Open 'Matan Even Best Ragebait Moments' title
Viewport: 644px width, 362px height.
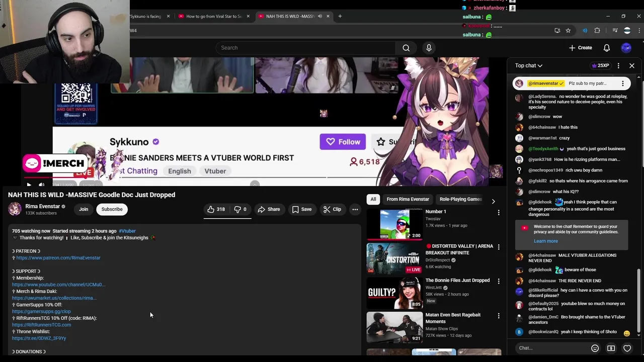tap(453, 318)
